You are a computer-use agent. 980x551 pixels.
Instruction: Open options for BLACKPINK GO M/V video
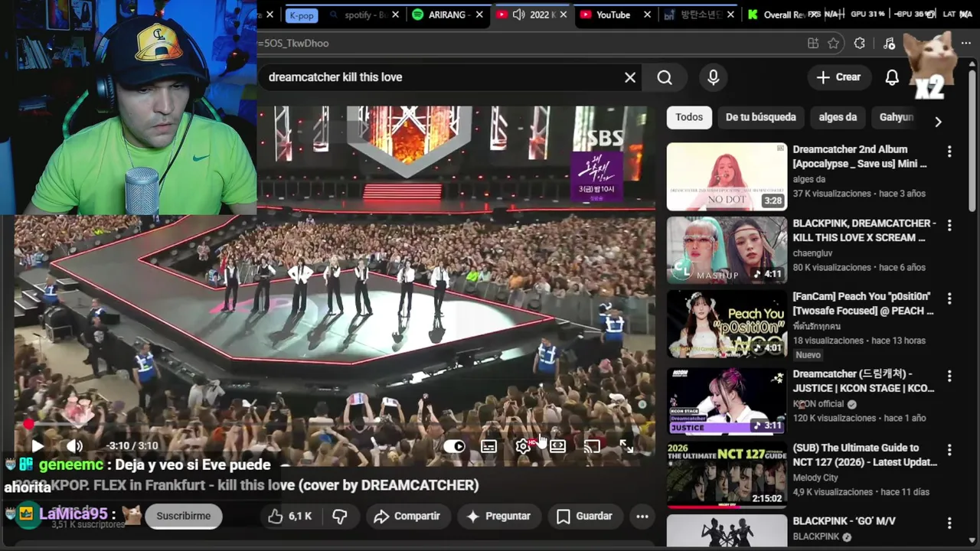pos(949,523)
